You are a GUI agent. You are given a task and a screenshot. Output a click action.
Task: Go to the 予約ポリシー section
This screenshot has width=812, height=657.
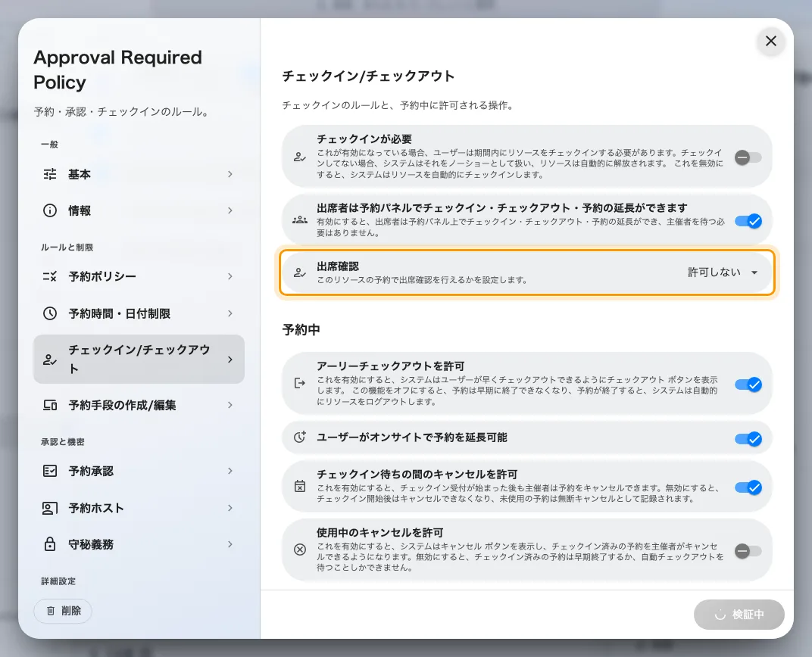point(139,276)
